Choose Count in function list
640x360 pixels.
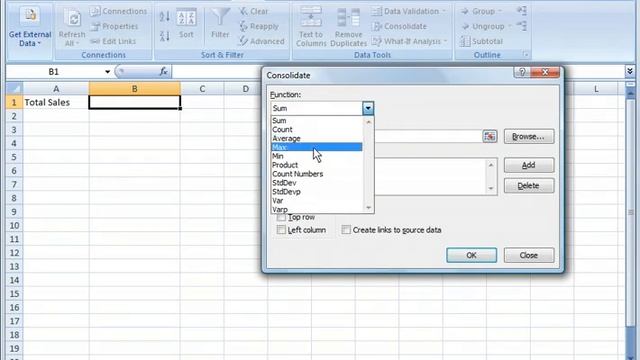[317, 129]
